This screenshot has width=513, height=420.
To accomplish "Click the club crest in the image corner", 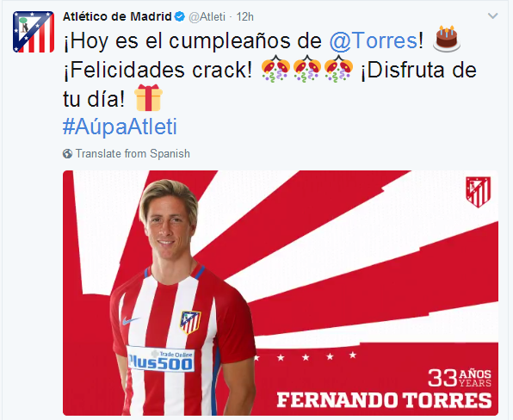I will click(479, 192).
